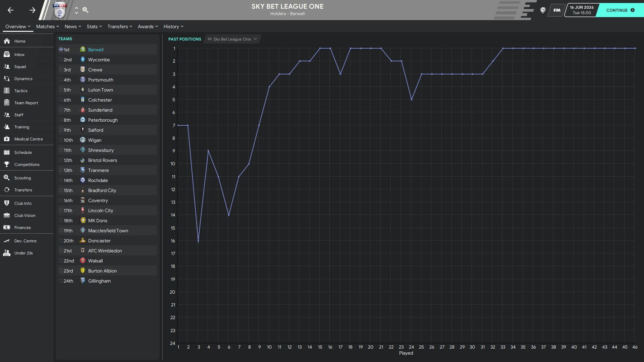644x362 pixels.
Task: Open the Dev. Centre sidebar icon
Action: [x=7, y=241]
